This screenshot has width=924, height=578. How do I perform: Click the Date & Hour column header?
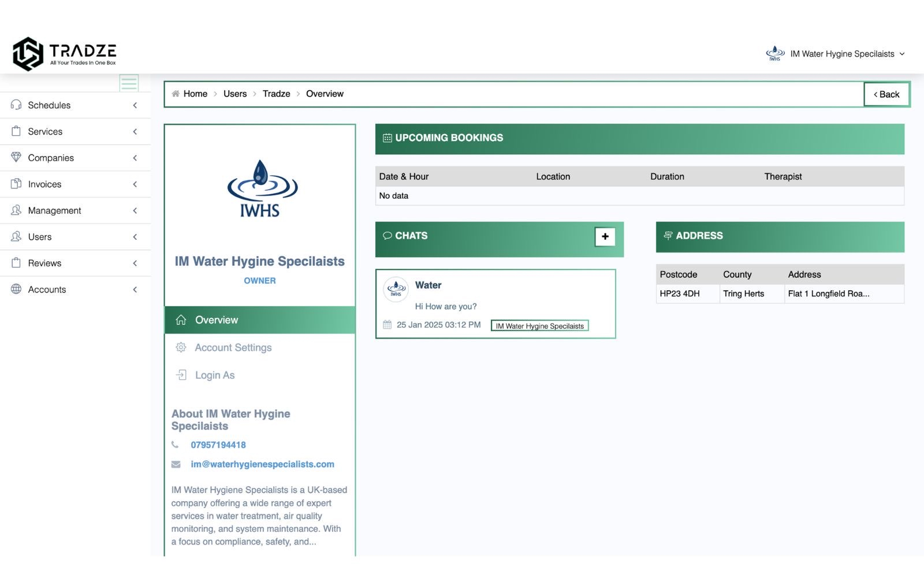click(x=404, y=176)
